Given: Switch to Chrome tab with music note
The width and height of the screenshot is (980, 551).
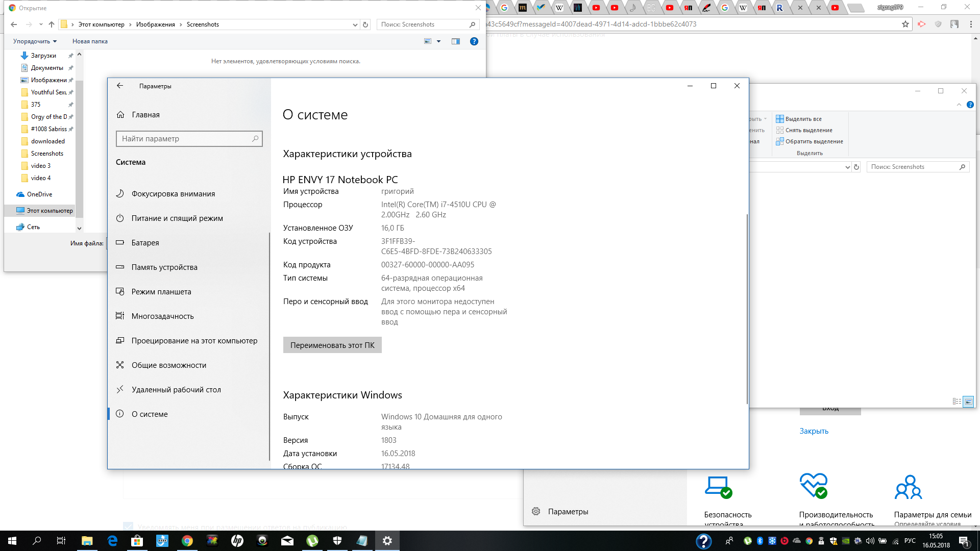Looking at the screenshot, I should (632, 8).
